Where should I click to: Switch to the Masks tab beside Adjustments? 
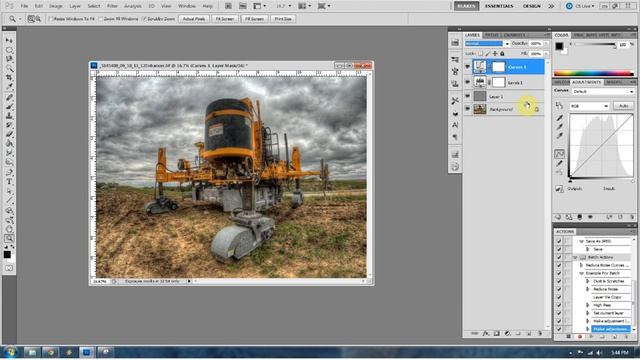click(x=614, y=82)
